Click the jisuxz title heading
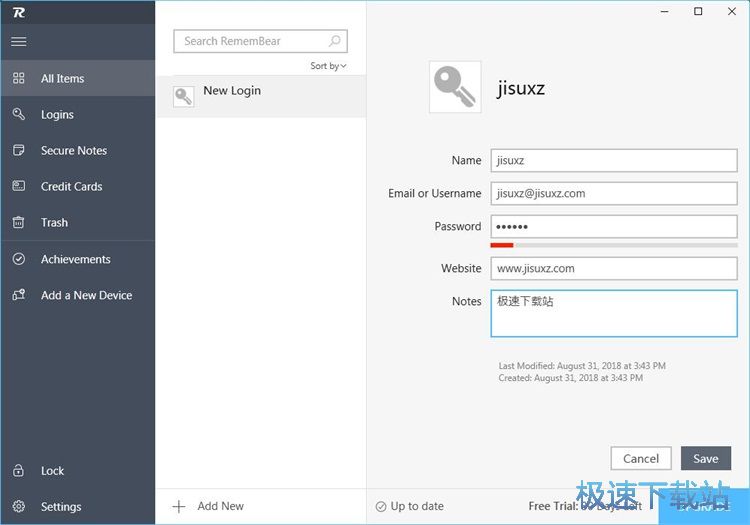This screenshot has width=750, height=525. [521, 88]
